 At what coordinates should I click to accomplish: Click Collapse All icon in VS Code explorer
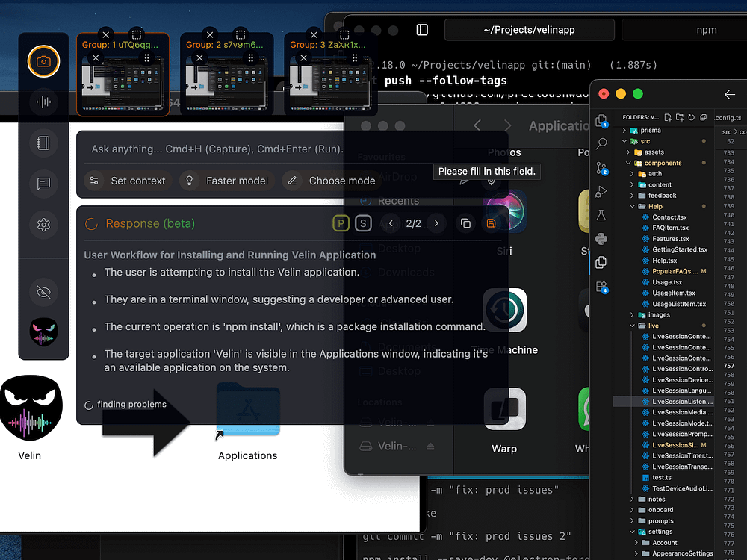(703, 117)
